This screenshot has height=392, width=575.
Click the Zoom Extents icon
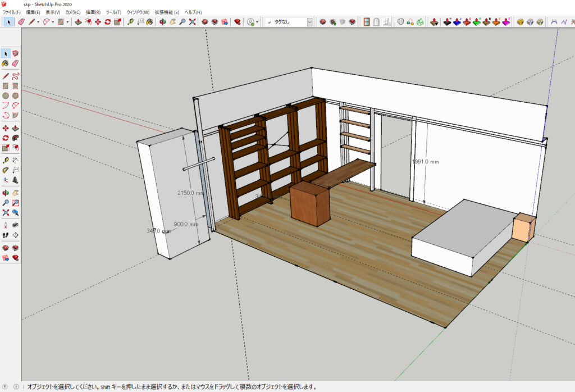192,22
